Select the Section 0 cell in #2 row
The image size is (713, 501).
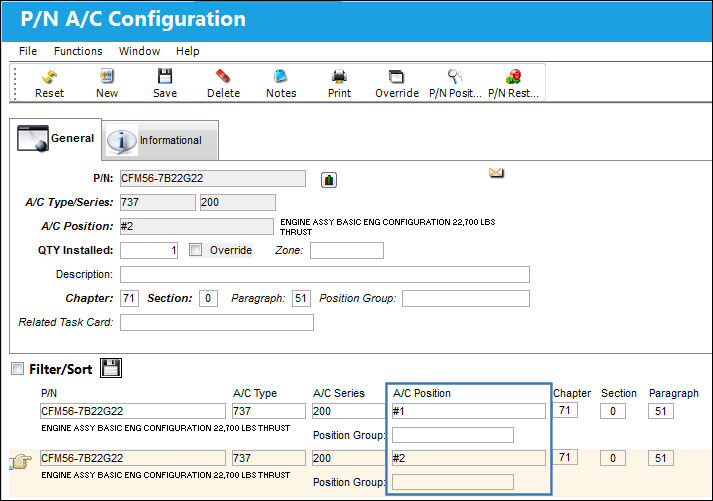[x=613, y=458]
